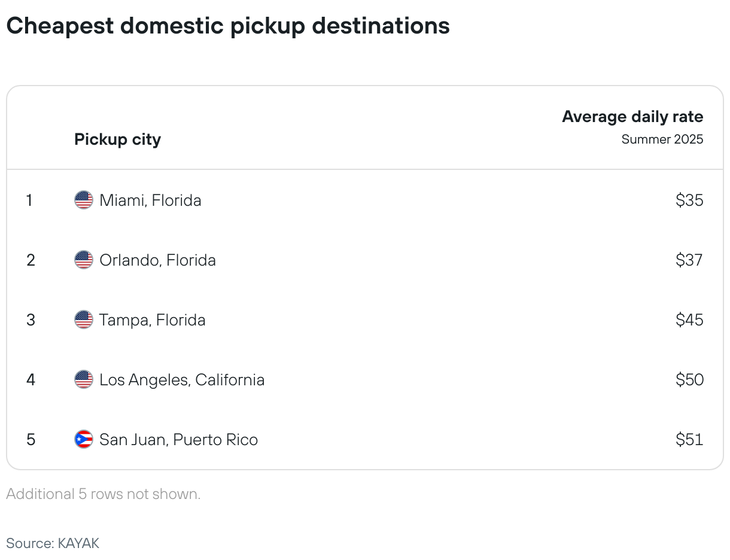The height and width of the screenshot is (560, 730).
Task: Click the Summer 2025 subheading
Action: point(662,139)
